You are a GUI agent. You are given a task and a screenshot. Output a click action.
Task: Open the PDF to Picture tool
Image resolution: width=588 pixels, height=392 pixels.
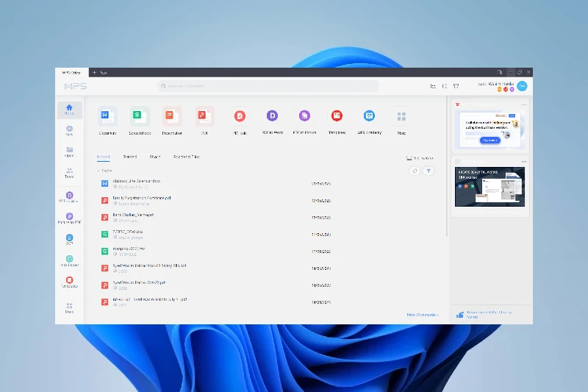point(304,121)
